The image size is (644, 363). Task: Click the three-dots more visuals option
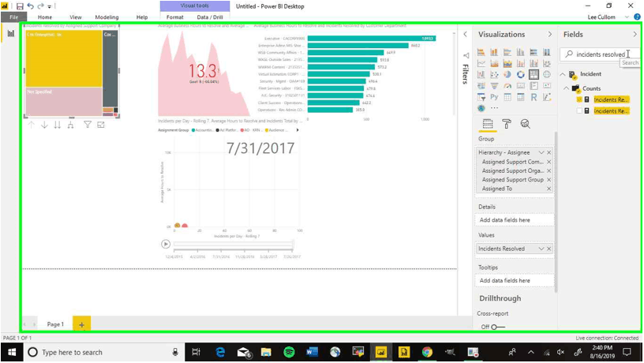tap(494, 108)
